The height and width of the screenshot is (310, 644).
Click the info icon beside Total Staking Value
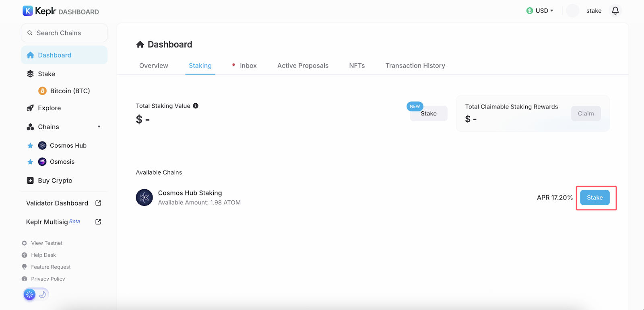click(x=196, y=106)
